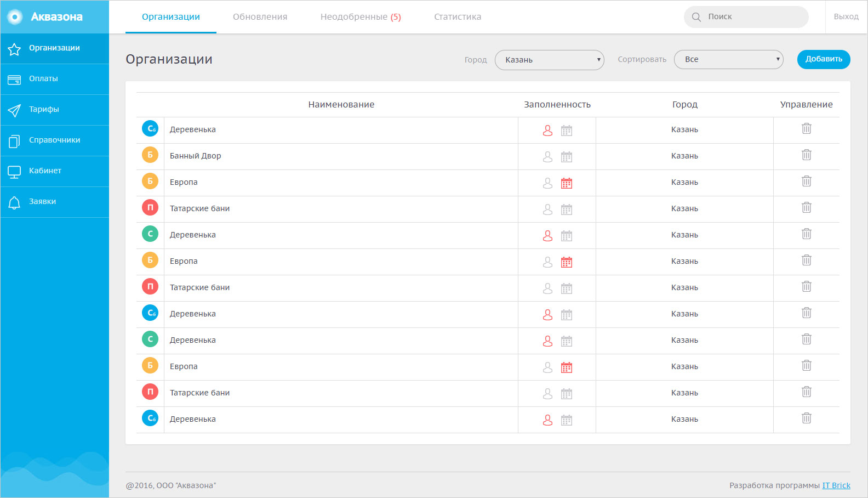Click the red calendar icon in the last Европа row
This screenshot has width=868, height=498.
click(567, 367)
